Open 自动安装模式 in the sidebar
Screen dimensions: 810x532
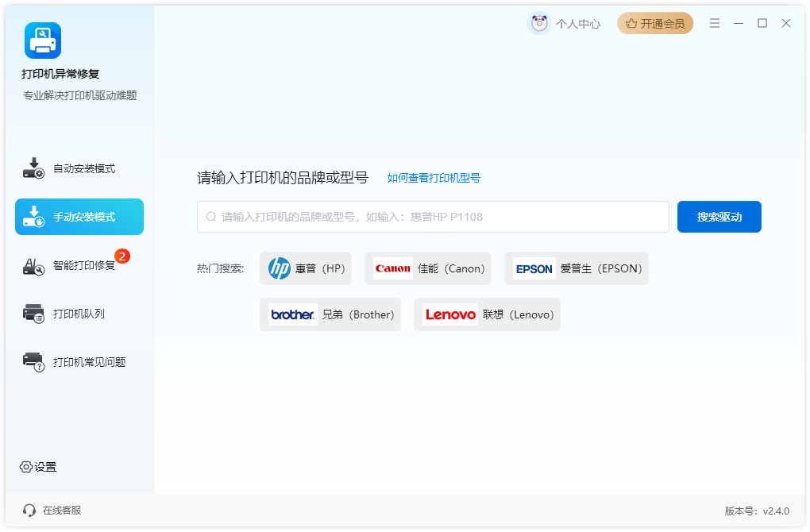point(79,168)
